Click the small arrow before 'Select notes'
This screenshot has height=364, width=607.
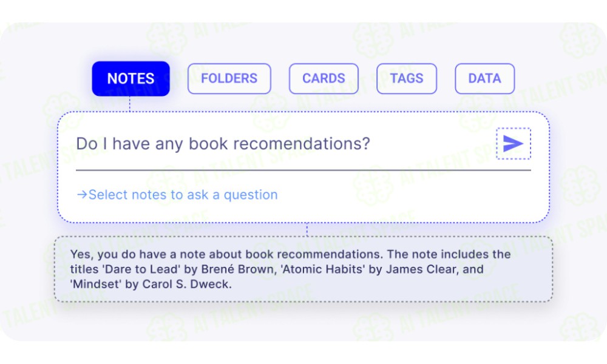pos(82,195)
